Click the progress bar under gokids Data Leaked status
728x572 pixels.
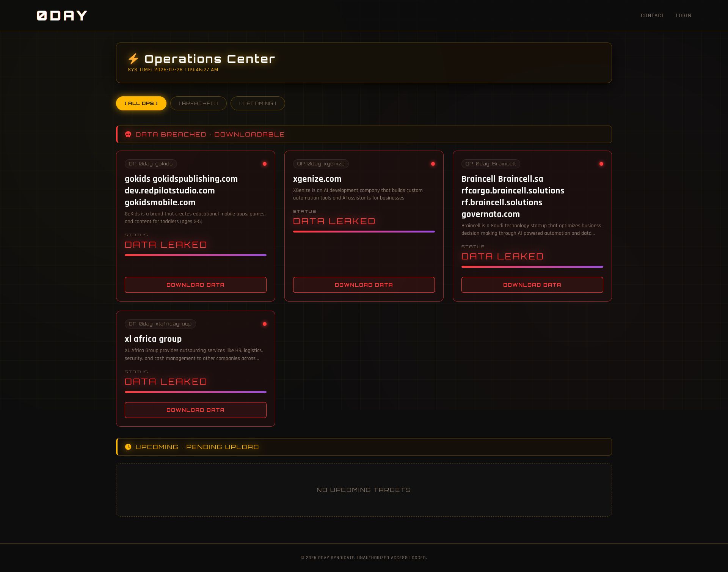tap(196, 255)
